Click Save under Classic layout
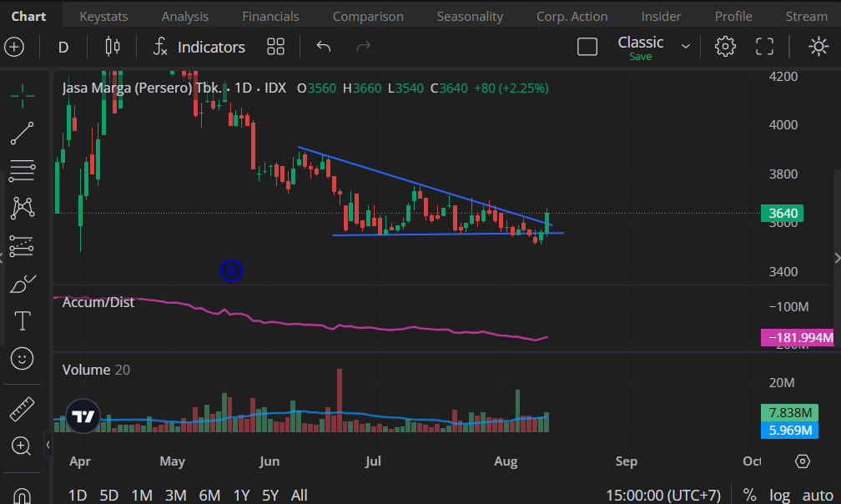This screenshot has height=504, width=841. (641, 57)
